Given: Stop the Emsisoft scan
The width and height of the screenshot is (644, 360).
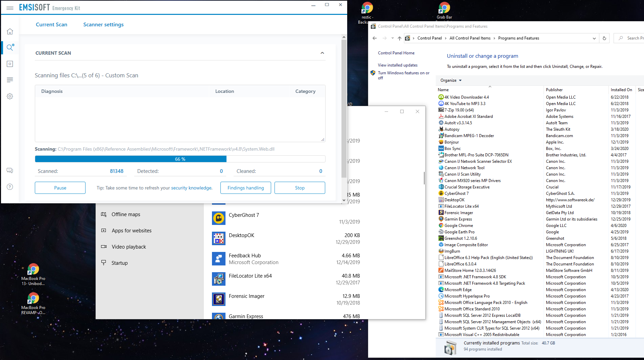Looking at the screenshot, I should [300, 188].
